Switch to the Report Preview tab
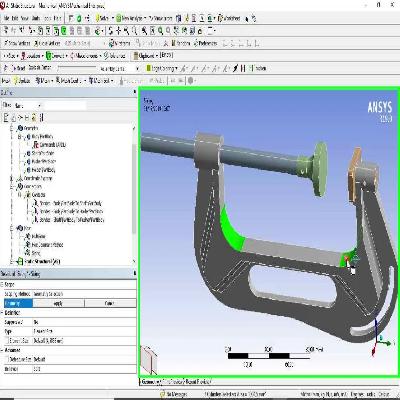The image size is (400, 400). pos(199,381)
